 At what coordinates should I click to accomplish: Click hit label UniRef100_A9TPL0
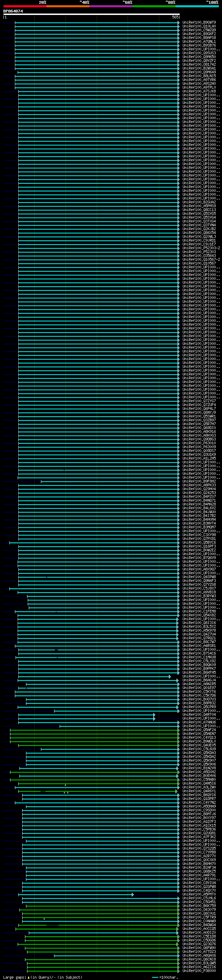pyautogui.click(x=199, y=88)
